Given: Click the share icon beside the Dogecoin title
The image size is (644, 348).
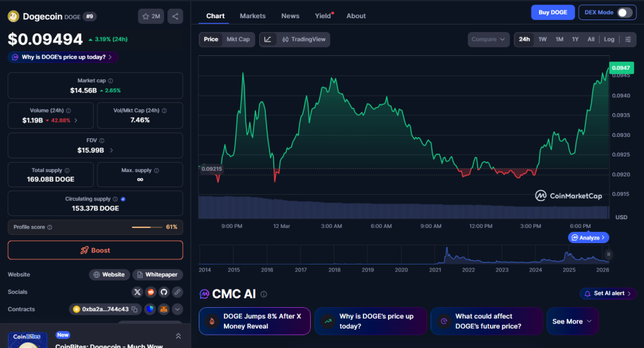Looking at the screenshot, I should [175, 16].
